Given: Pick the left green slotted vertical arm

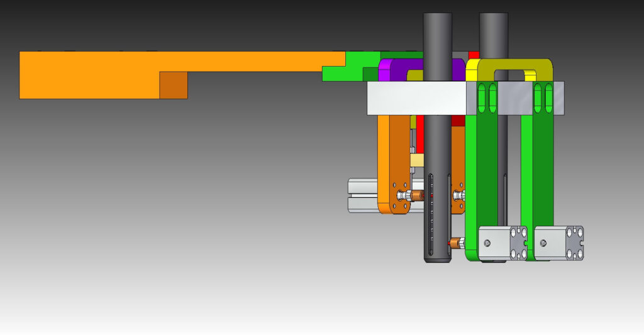Looking at the screenshot, I should point(481,170).
